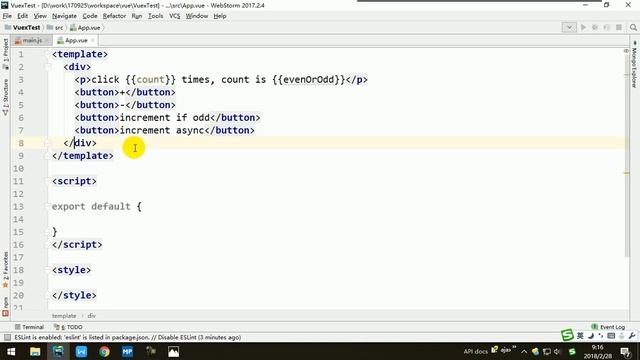Click src folder in the navigation bar

click(x=55, y=27)
